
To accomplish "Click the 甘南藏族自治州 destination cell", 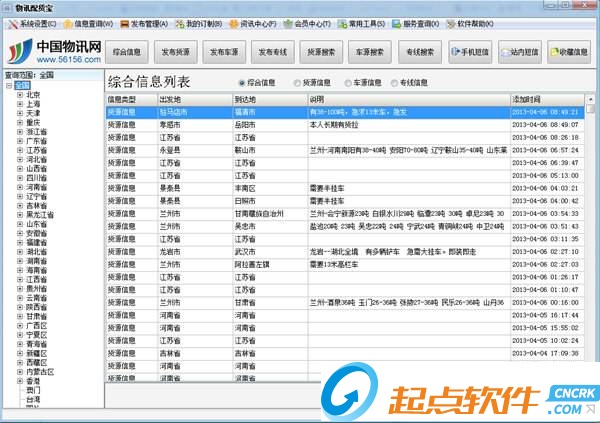I will click(x=270, y=214).
